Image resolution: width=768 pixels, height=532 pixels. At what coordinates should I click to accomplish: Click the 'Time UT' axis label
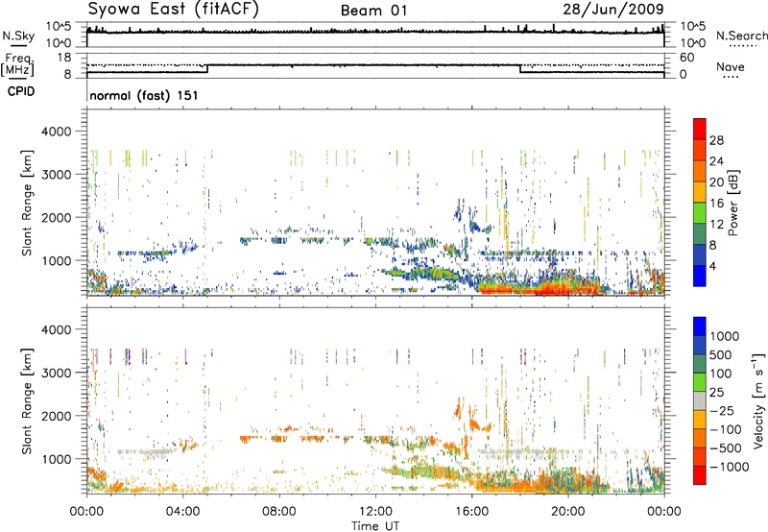pos(375,526)
